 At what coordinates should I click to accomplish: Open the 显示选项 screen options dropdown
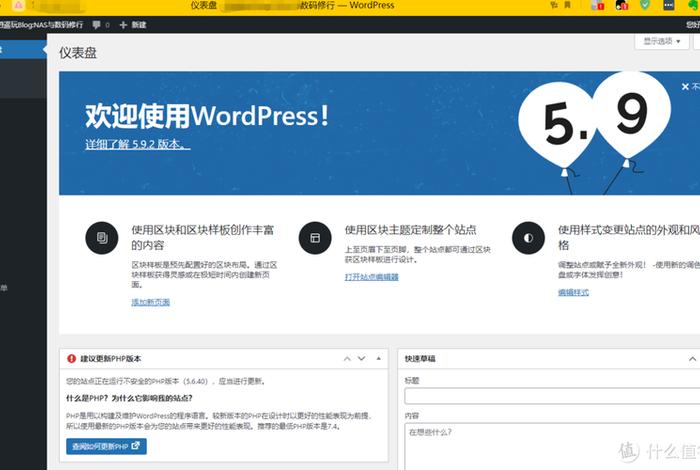(662, 42)
